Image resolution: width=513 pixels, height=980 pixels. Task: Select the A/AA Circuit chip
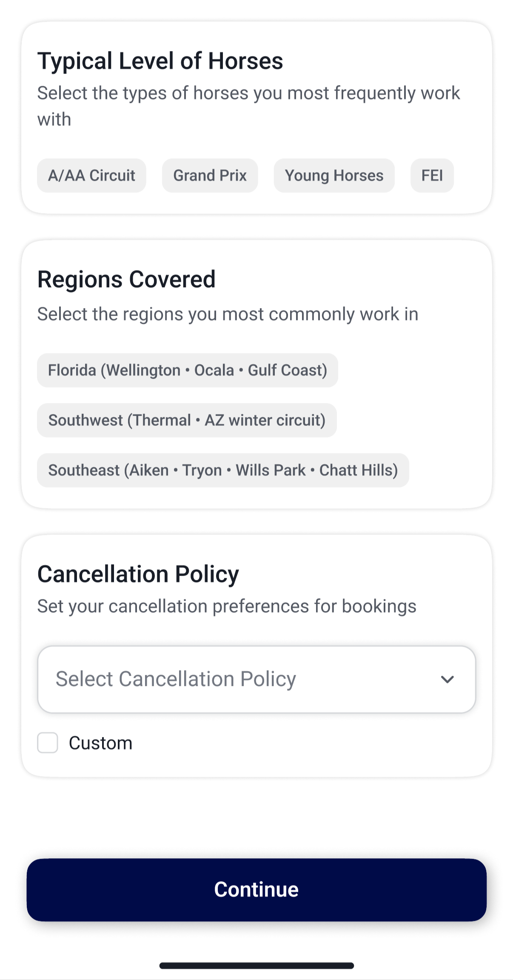tap(91, 175)
